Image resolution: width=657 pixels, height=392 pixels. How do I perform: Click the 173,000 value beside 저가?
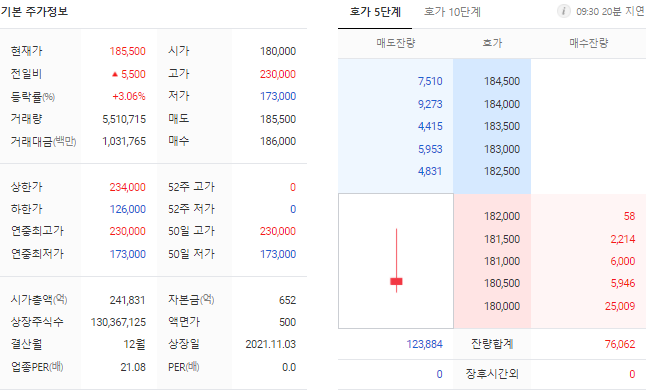[x=278, y=96]
